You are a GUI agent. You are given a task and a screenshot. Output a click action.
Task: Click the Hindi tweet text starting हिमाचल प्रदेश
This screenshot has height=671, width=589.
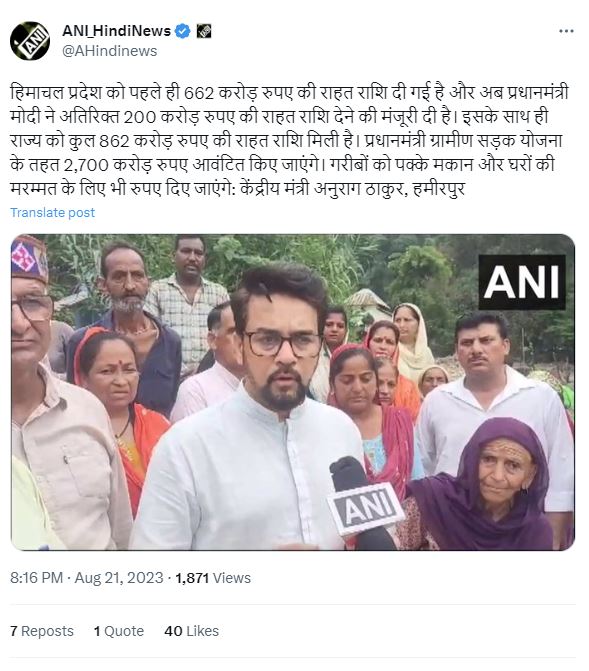(289, 141)
